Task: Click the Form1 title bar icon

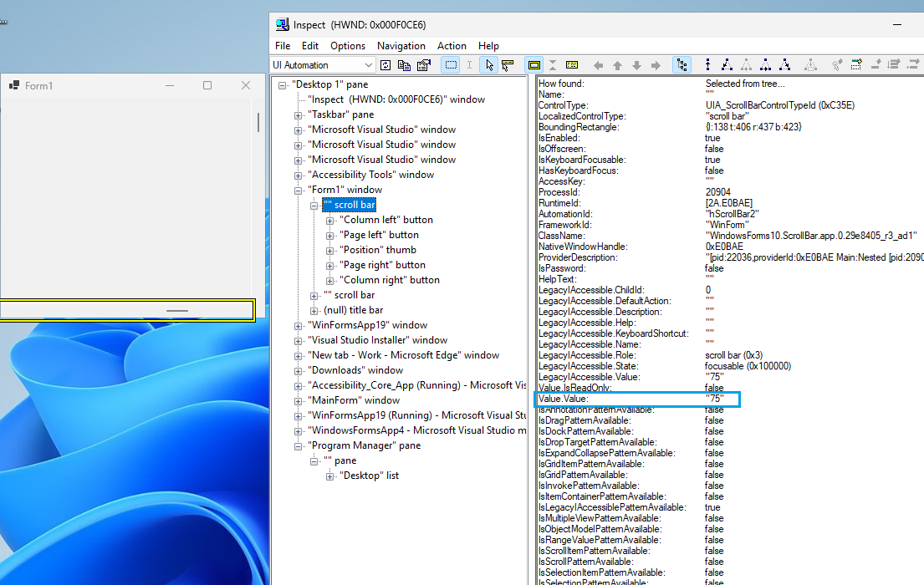Action: click(x=14, y=85)
